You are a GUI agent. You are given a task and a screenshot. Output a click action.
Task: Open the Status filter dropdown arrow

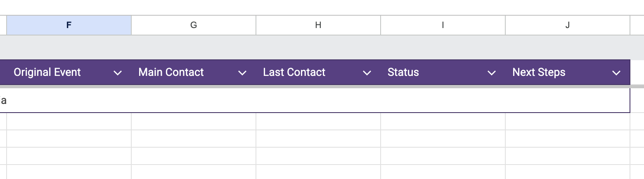[492, 73]
